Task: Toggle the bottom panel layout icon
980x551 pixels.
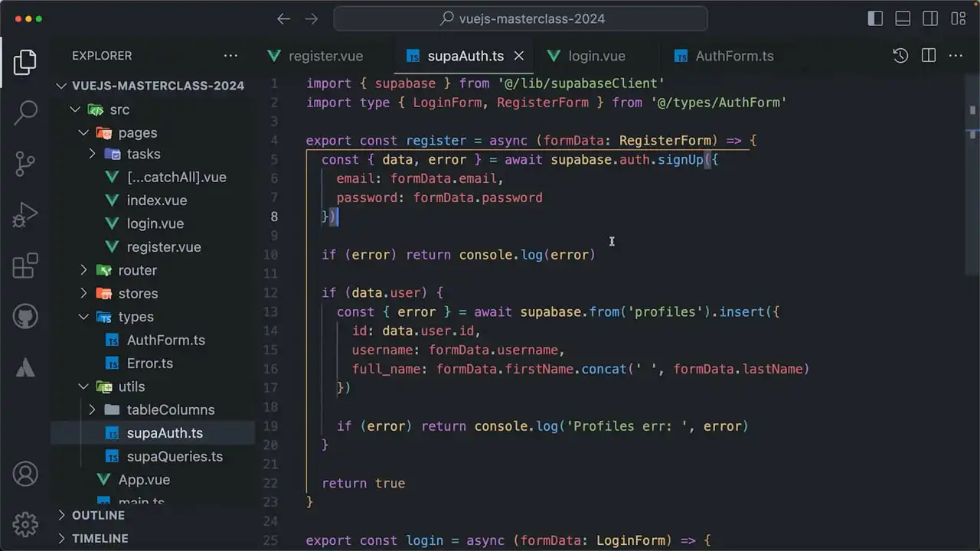Action: coord(903,19)
